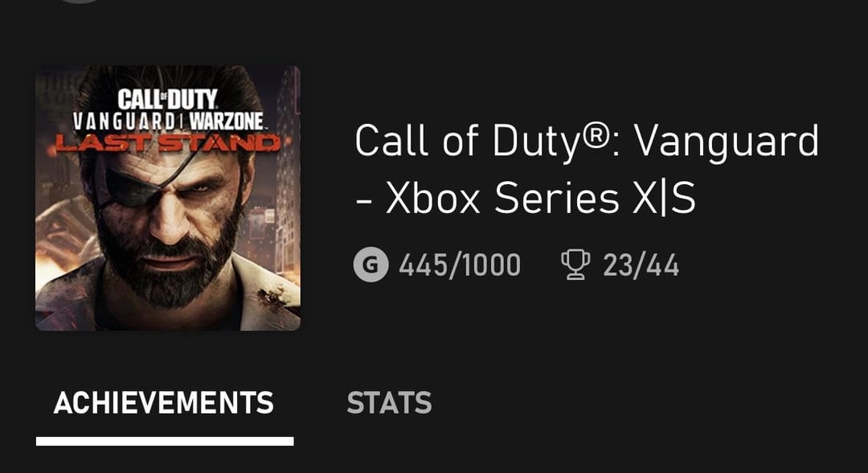Click the "Xbox" word in the title
The width and height of the screenshot is (868, 473).
tap(434, 199)
